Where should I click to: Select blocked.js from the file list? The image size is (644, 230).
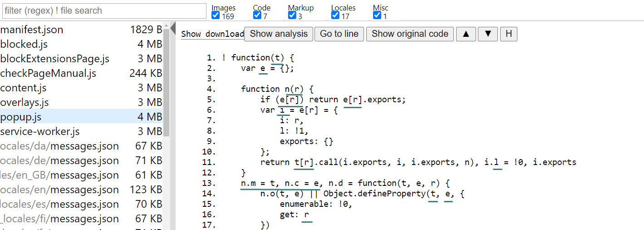point(24,45)
